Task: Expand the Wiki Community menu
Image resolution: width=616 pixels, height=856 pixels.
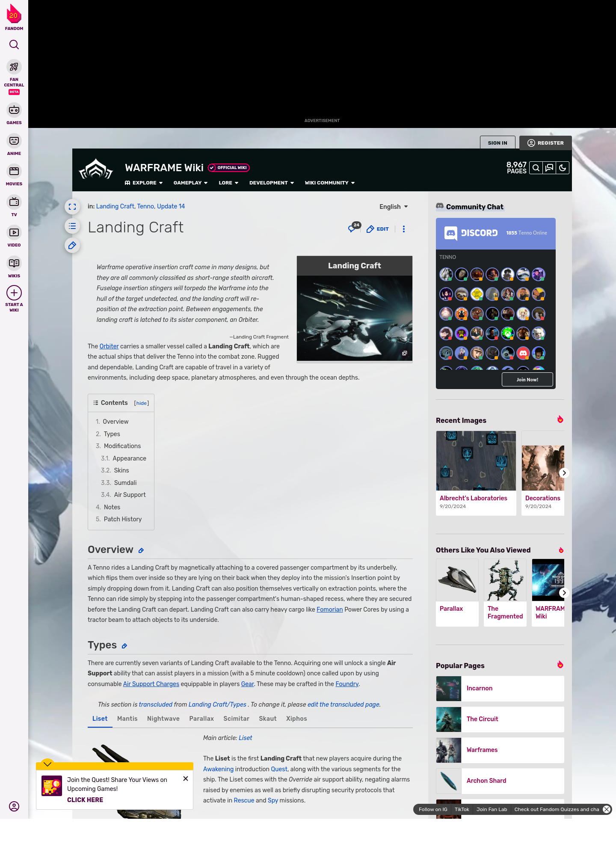Action: [330, 183]
